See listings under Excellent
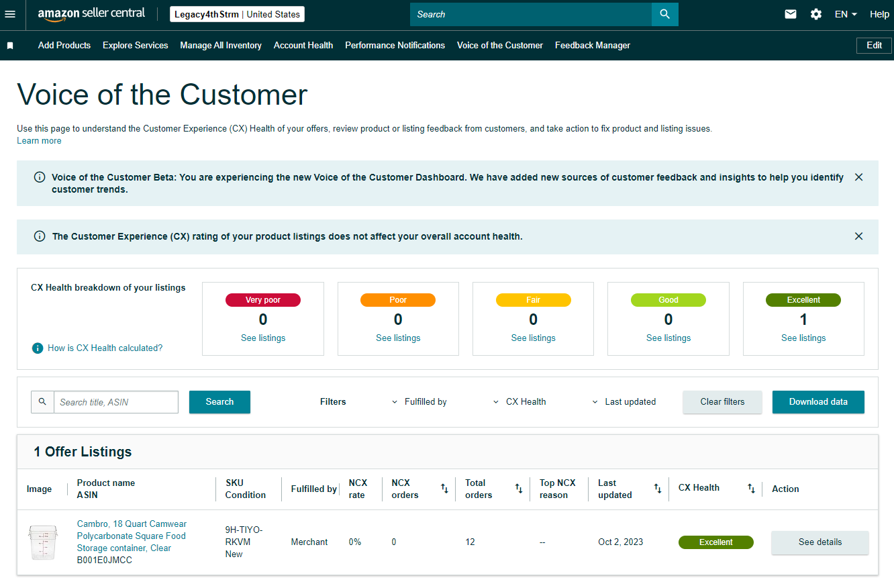894x588 pixels. pos(803,338)
